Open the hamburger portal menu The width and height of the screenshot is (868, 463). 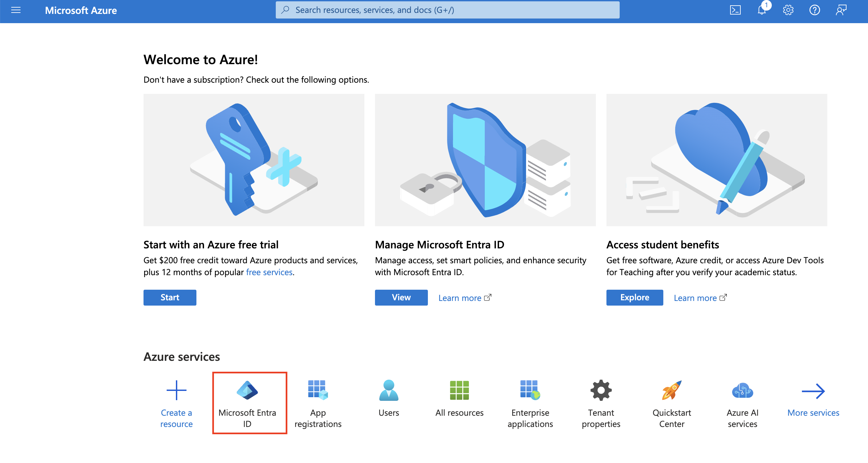pyautogui.click(x=16, y=10)
